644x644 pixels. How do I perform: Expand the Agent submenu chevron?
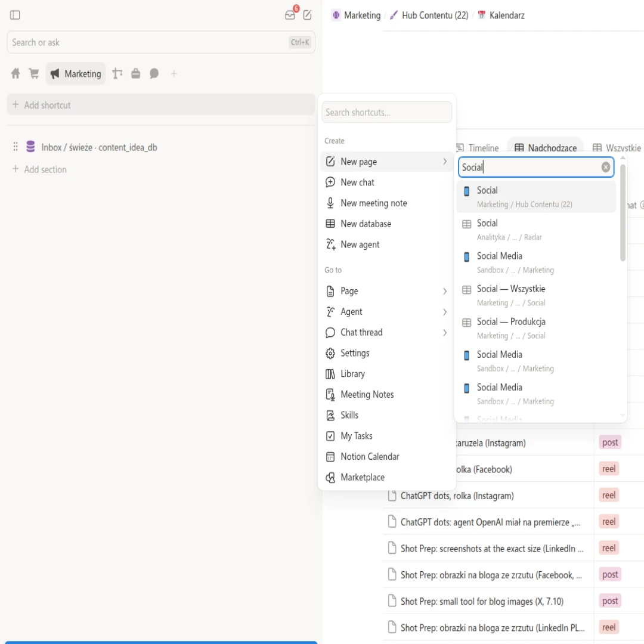444,312
